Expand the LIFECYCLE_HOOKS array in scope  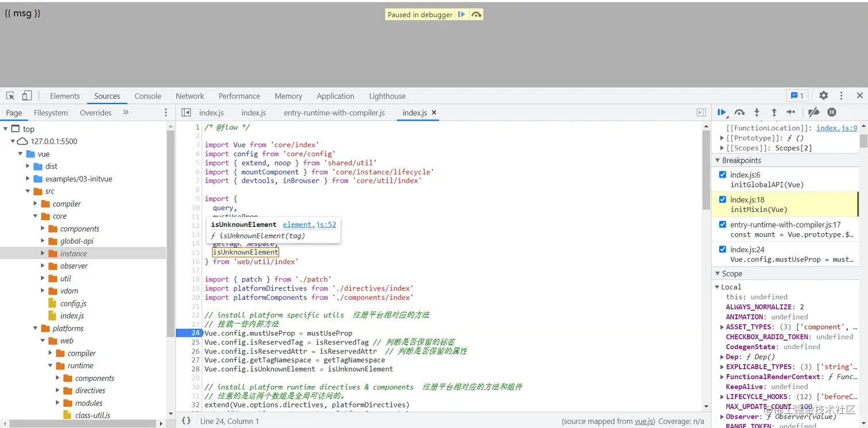[722, 396]
